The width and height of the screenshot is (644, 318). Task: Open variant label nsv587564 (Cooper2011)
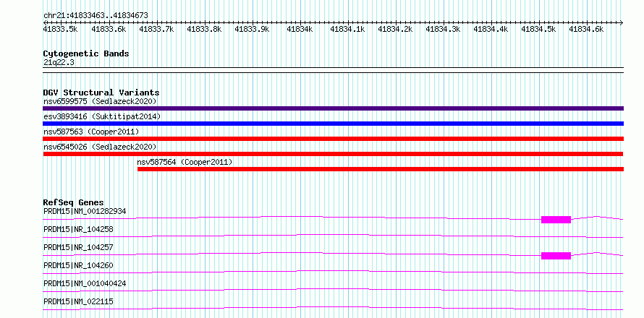pos(185,163)
